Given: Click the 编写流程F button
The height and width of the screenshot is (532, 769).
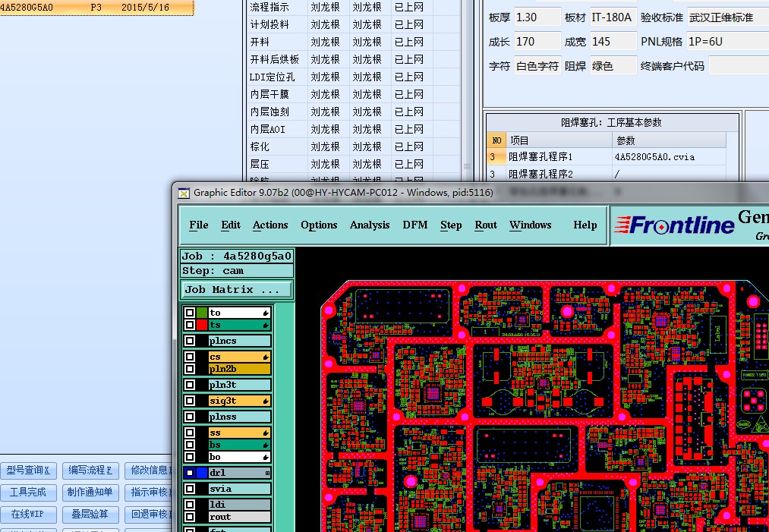Looking at the screenshot, I should click(x=90, y=471).
